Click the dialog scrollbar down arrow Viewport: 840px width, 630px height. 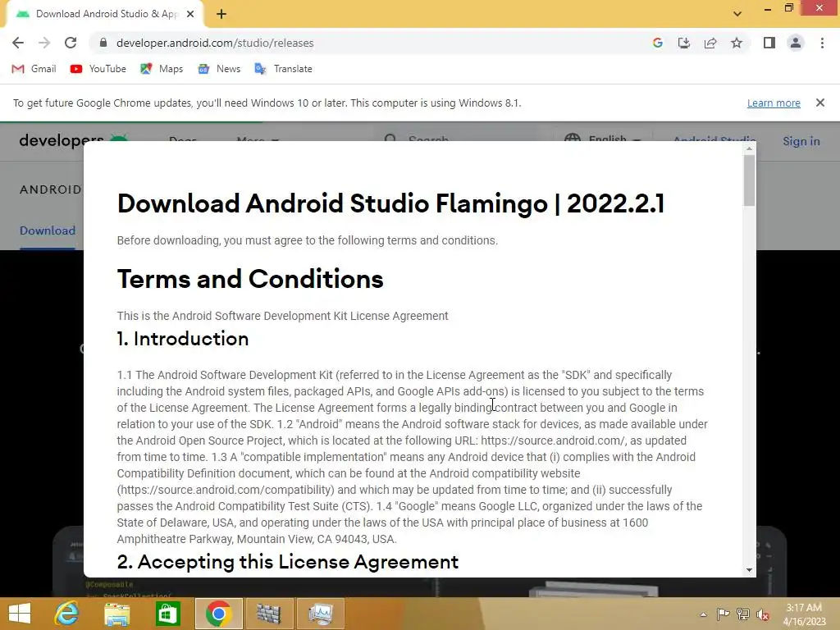tap(750, 570)
